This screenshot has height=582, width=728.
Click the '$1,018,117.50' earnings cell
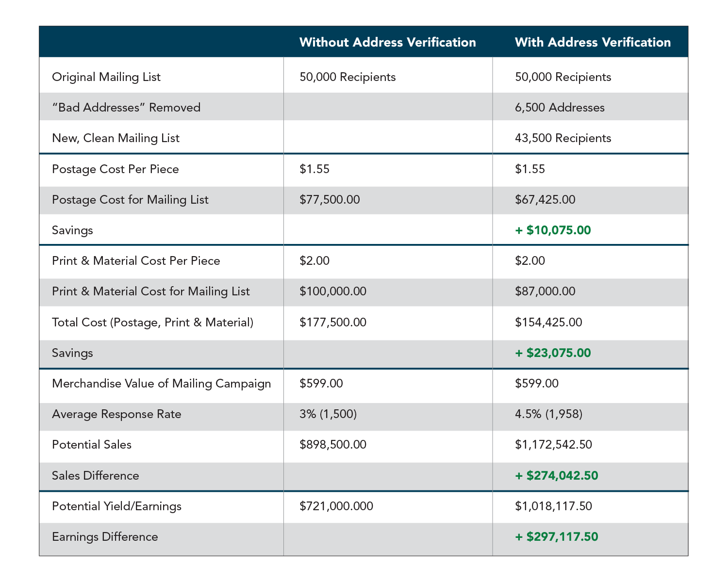[x=553, y=506]
